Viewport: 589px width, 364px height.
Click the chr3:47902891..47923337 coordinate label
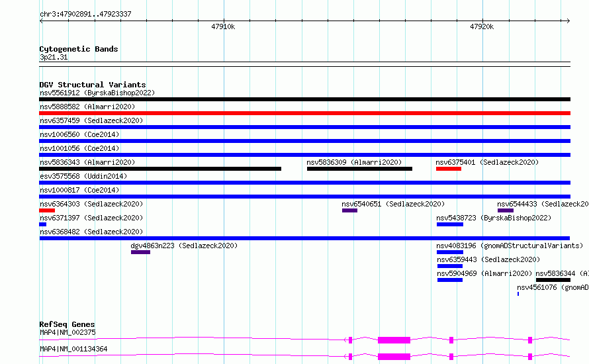(85, 14)
